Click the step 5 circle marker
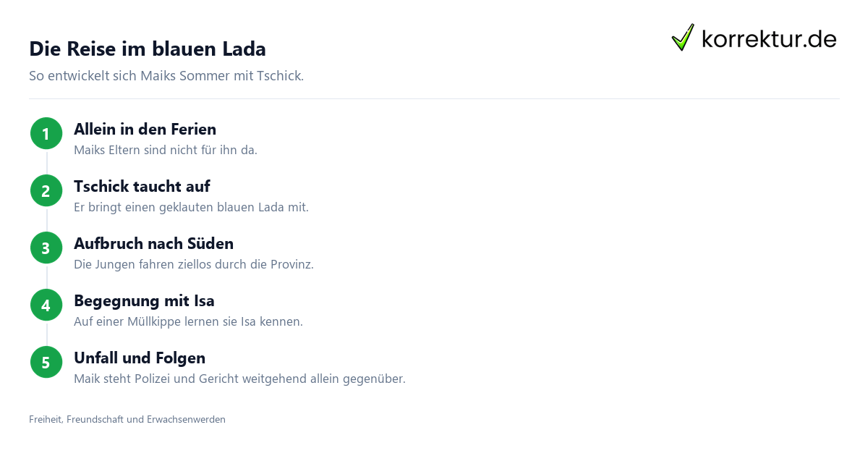Viewport: 868px width, 456px height. (x=46, y=362)
